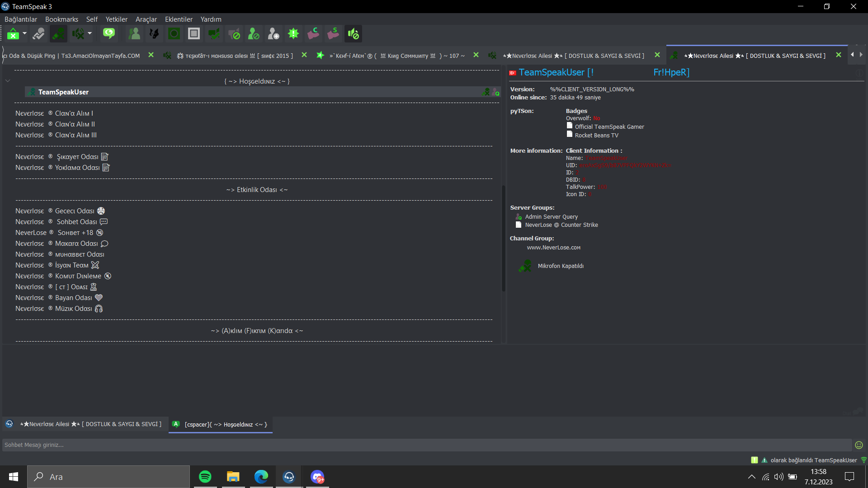Open the green chat bubble toolbar icon
The height and width of the screenshot is (488, 868).
tap(109, 34)
